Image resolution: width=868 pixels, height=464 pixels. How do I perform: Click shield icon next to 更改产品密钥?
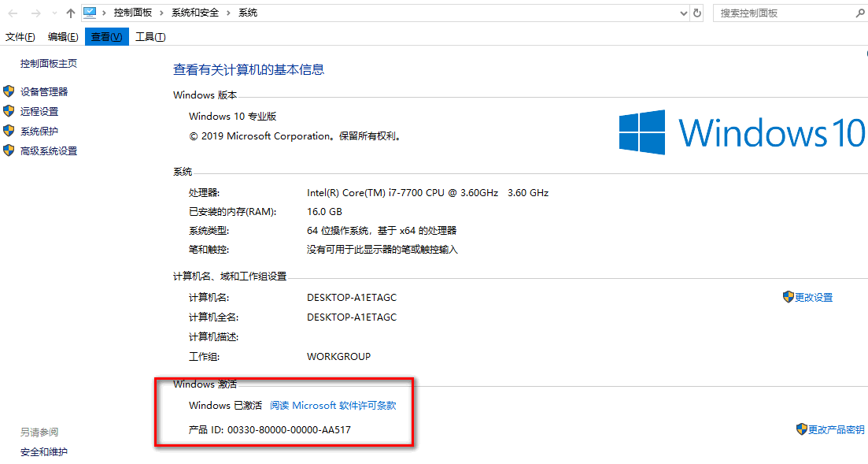(801, 429)
